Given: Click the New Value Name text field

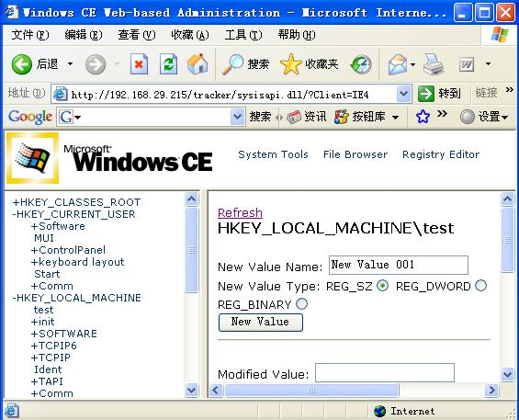Looking at the screenshot, I should click(x=399, y=265).
